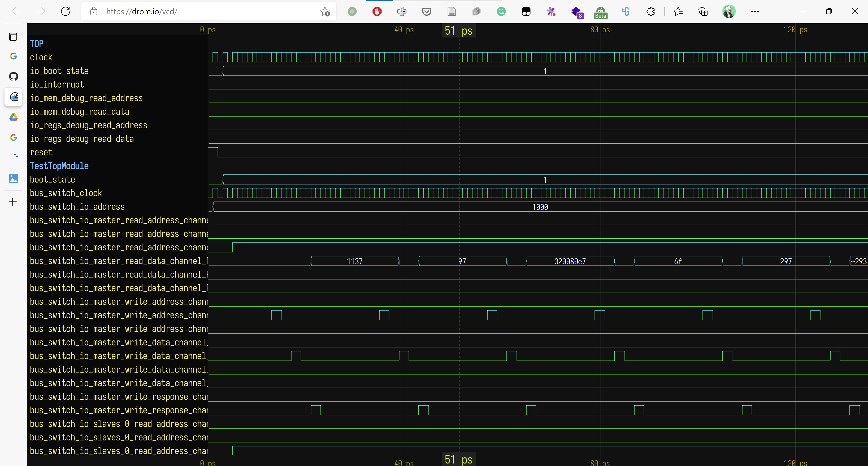The width and height of the screenshot is (868, 466).
Task: Reload the page with the refresh icon
Action: pos(65,12)
